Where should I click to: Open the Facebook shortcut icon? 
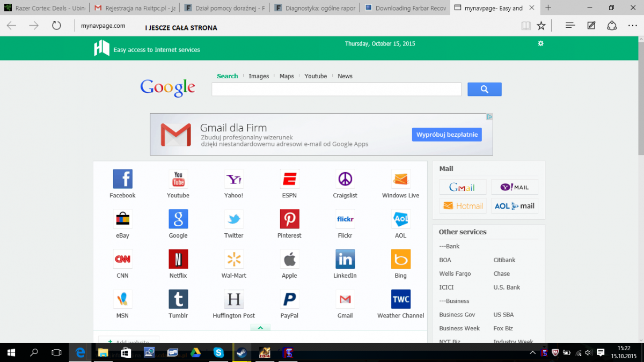(x=122, y=179)
